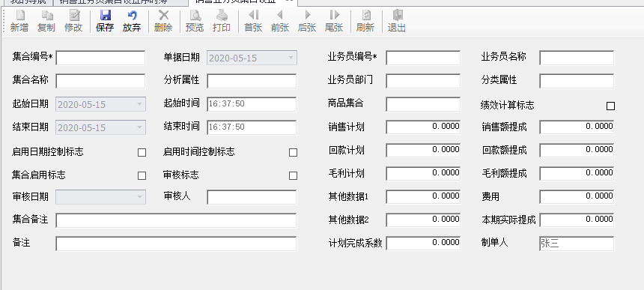Click the 修改 (Edit) toolbar icon
644x290 pixels.
click(73, 22)
